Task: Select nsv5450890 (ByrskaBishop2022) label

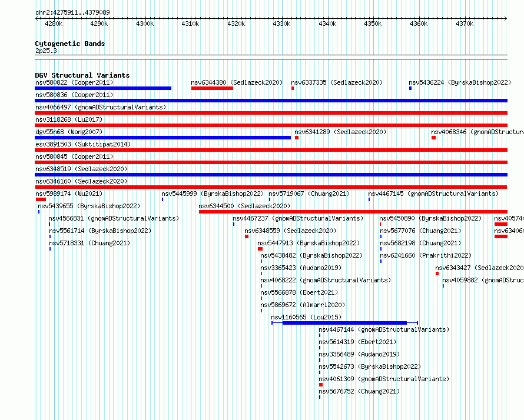Action: (430, 218)
